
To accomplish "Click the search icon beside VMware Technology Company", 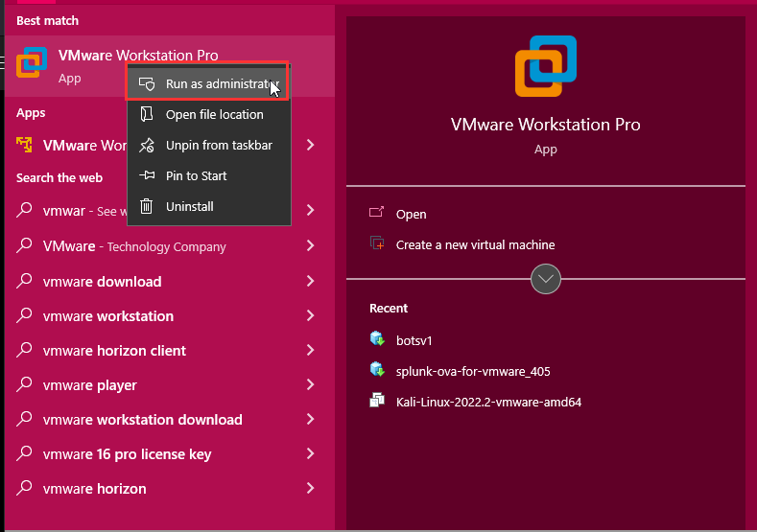I will (x=24, y=246).
